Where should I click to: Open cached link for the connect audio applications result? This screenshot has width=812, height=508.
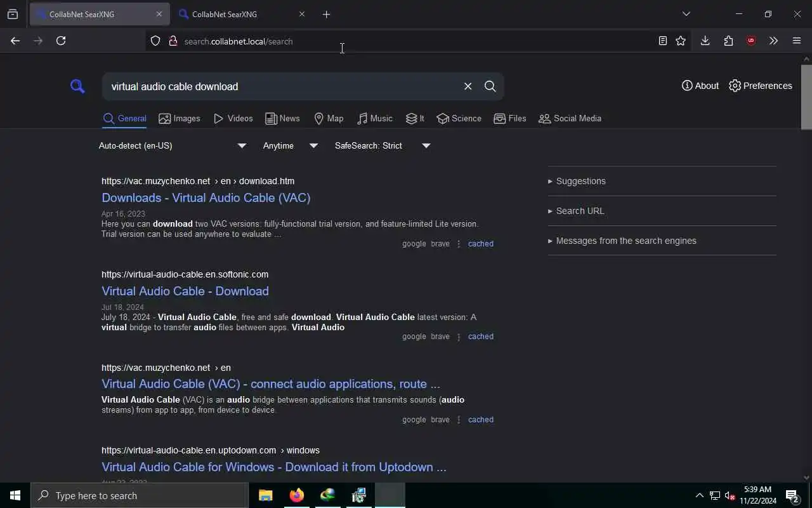click(481, 420)
